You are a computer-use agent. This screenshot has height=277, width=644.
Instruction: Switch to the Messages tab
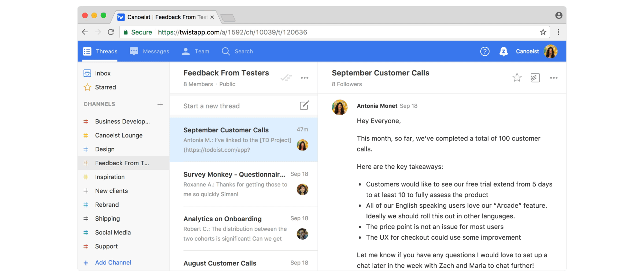tap(150, 52)
